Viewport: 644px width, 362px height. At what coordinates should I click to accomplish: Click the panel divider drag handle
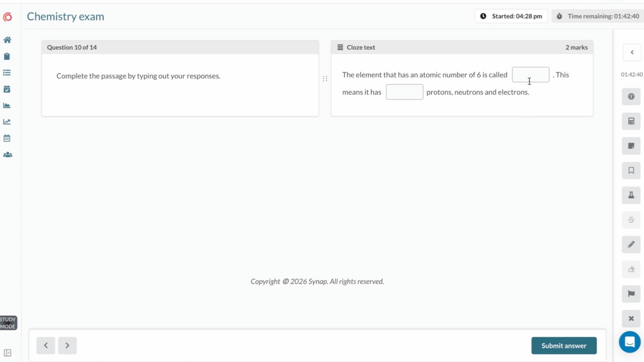pyautogui.click(x=325, y=78)
